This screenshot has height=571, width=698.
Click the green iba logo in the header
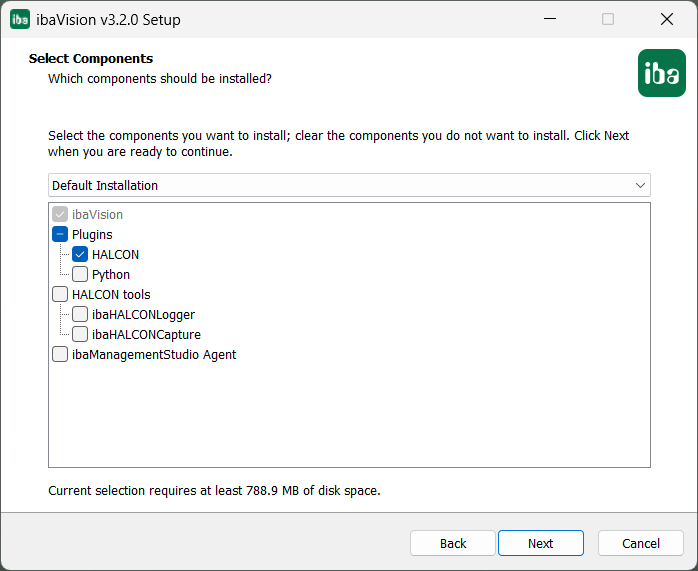(x=661, y=73)
